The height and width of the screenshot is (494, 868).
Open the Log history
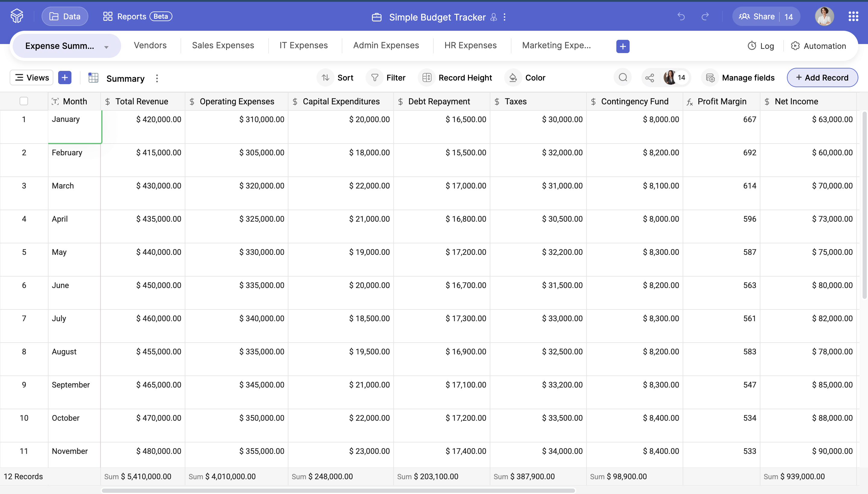[x=761, y=46]
